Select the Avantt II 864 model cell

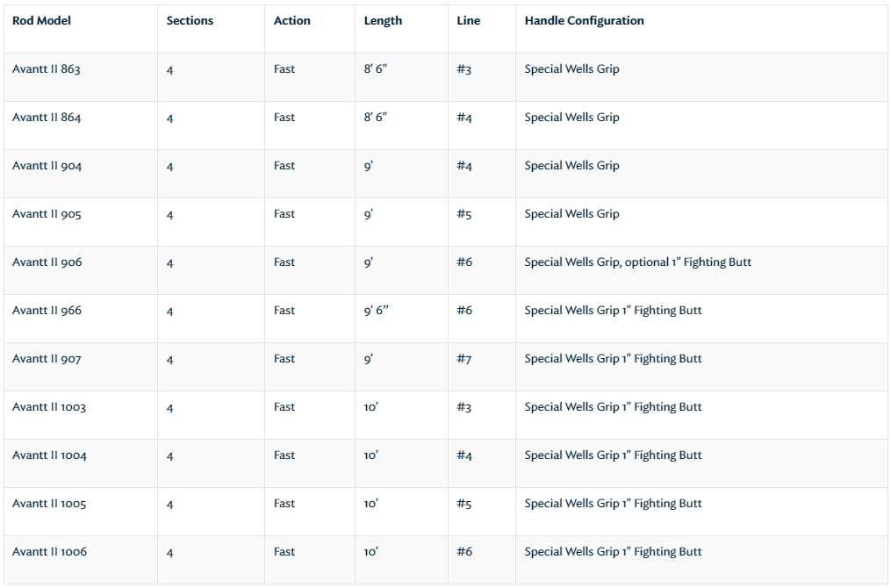point(47,118)
